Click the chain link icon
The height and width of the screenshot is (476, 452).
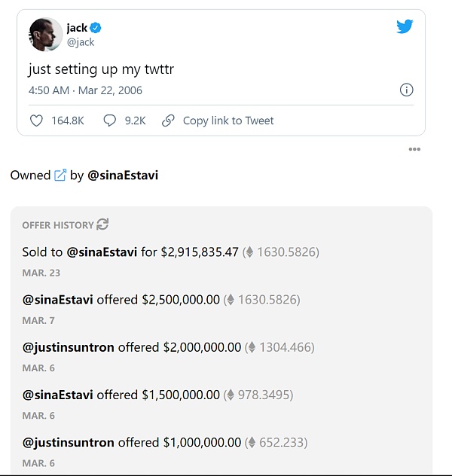pyautogui.click(x=169, y=121)
